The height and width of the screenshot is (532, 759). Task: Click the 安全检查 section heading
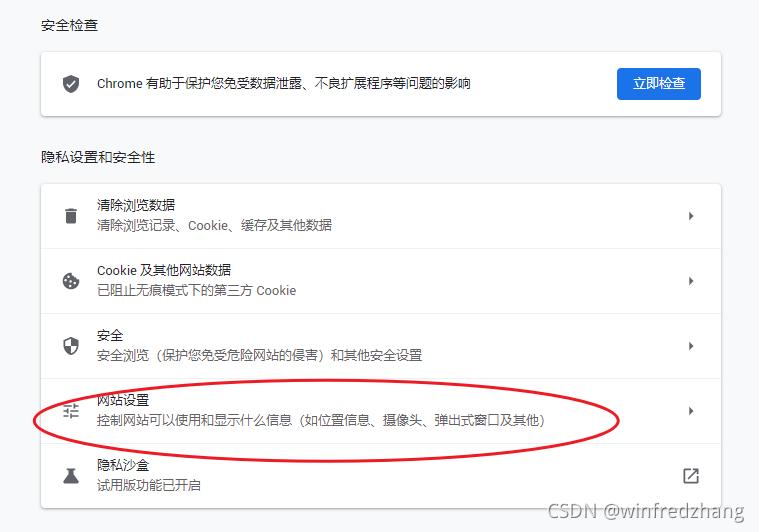click(x=70, y=25)
